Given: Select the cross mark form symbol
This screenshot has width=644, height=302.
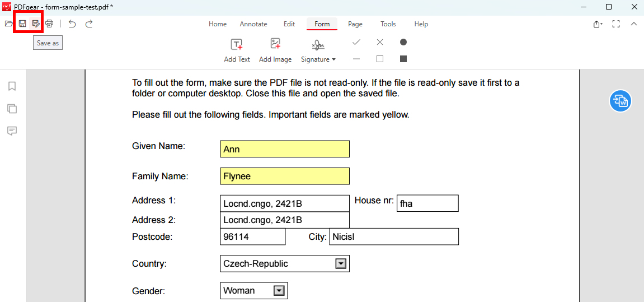Looking at the screenshot, I should pyautogui.click(x=380, y=42).
